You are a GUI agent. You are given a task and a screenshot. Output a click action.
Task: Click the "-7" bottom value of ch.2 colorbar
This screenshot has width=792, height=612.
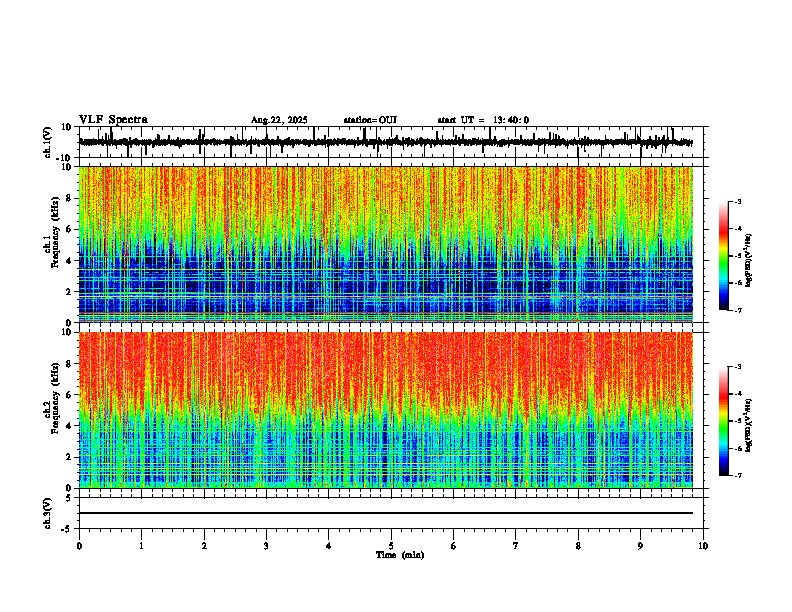(x=738, y=475)
